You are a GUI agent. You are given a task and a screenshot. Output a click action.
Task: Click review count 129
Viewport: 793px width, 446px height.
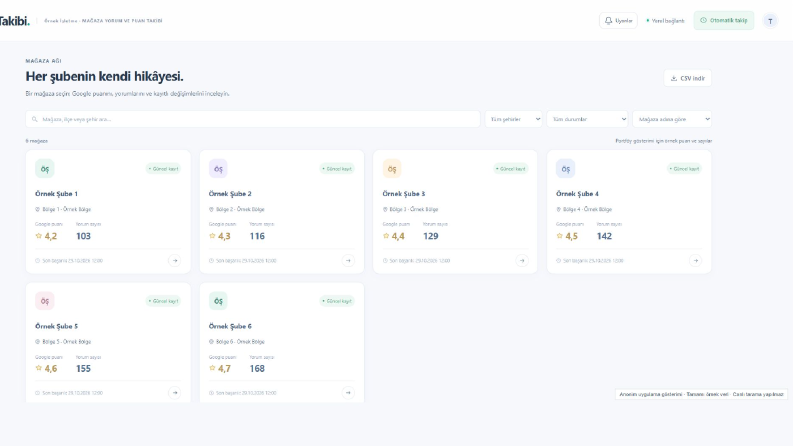pos(431,236)
